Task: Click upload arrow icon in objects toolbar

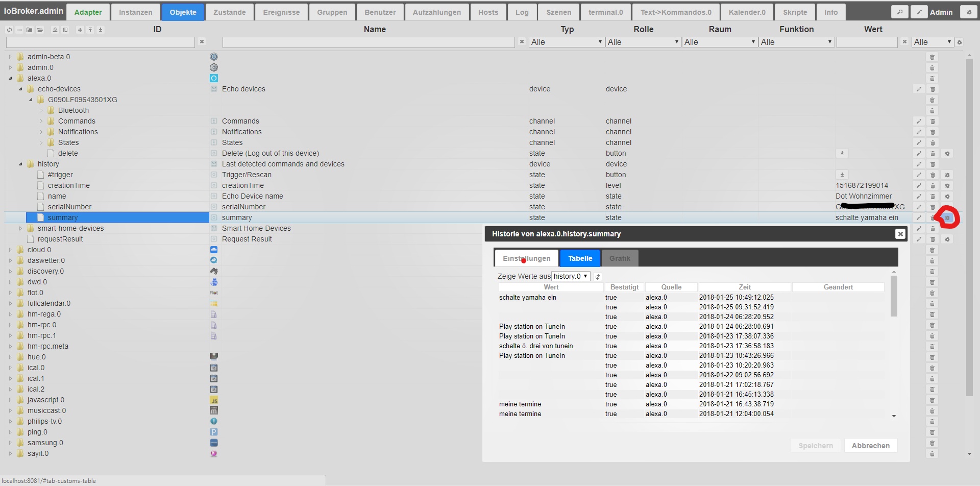Action: pyautogui.click(x=90, y=30)
